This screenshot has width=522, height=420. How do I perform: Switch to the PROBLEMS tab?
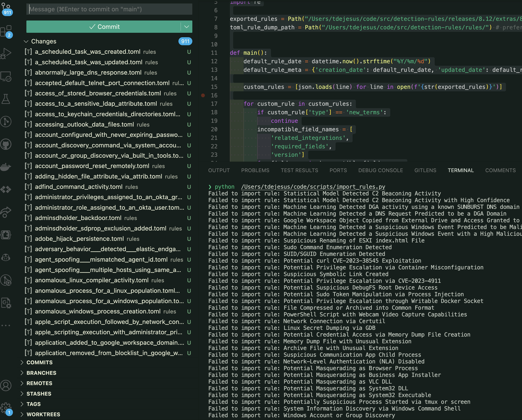[x=255, y=170]
